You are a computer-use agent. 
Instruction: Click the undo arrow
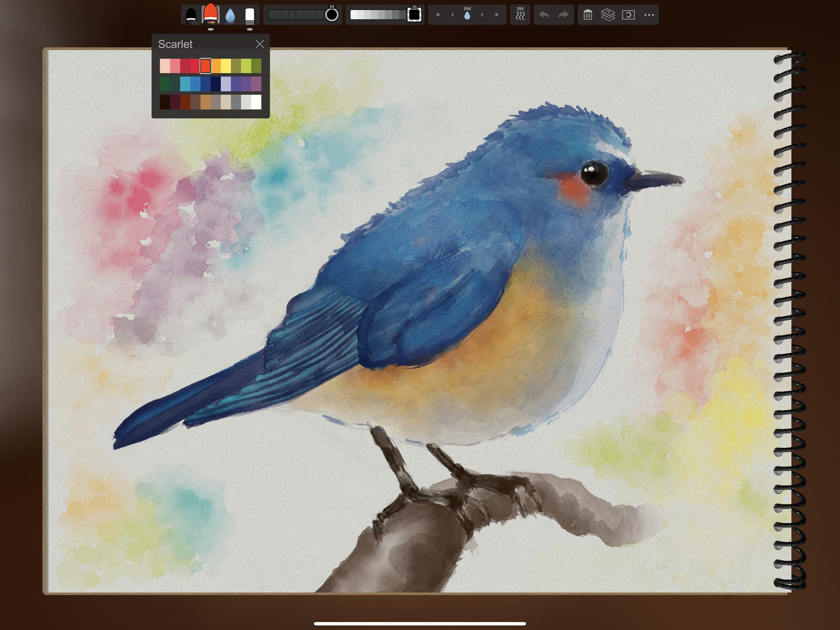544,15
